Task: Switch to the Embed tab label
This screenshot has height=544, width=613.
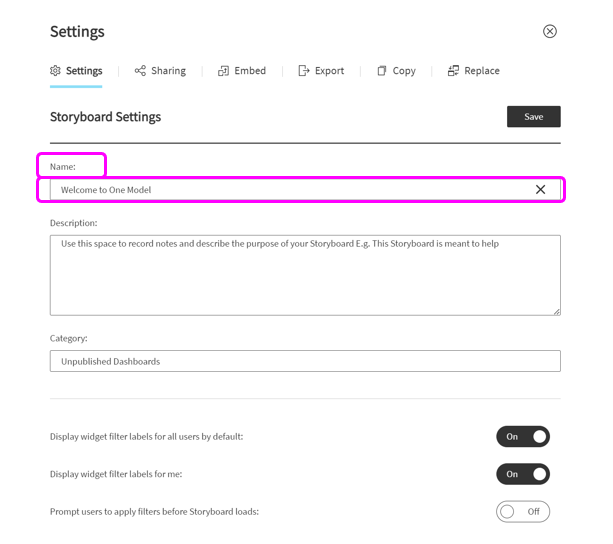Action: pos(250,71)
